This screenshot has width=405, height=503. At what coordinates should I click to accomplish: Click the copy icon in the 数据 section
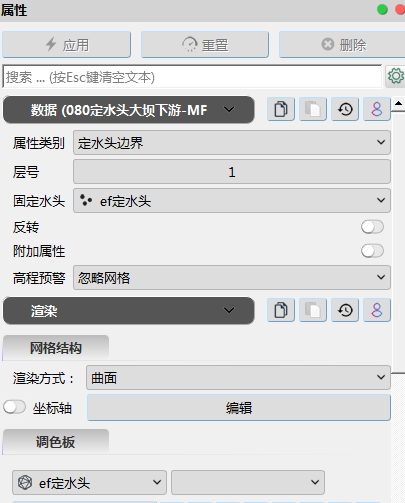[281, 109]
